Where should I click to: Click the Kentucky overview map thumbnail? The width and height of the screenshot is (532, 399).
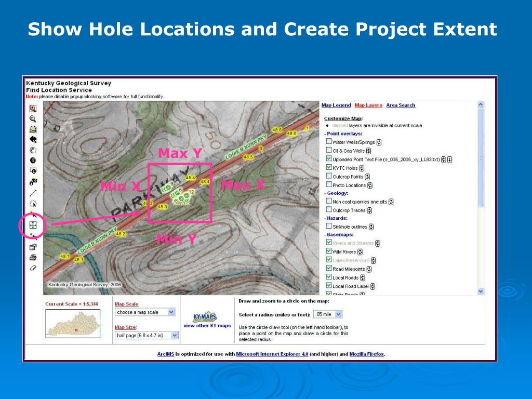point(73,324)
